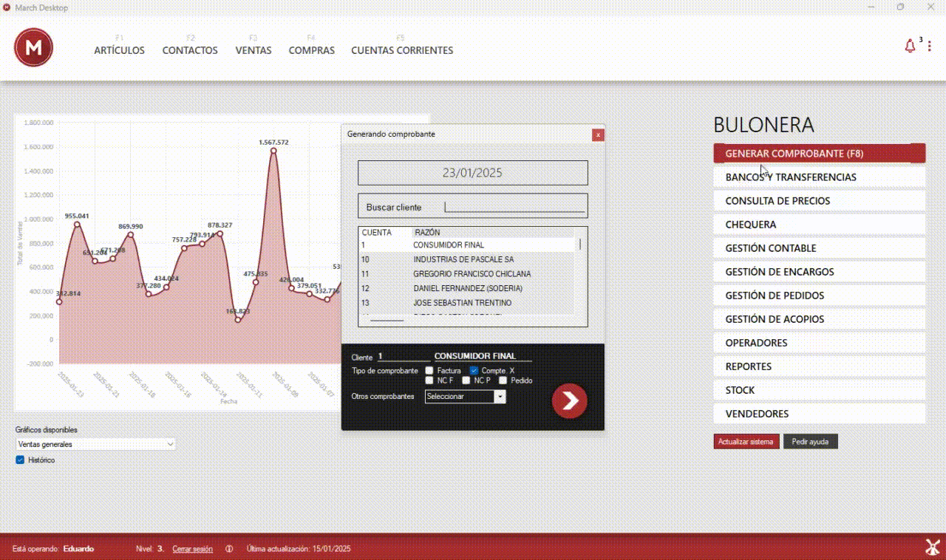Screen dimensions: 946x560
Task: Click the Eduardo operator name
Action: coord(78,549)
